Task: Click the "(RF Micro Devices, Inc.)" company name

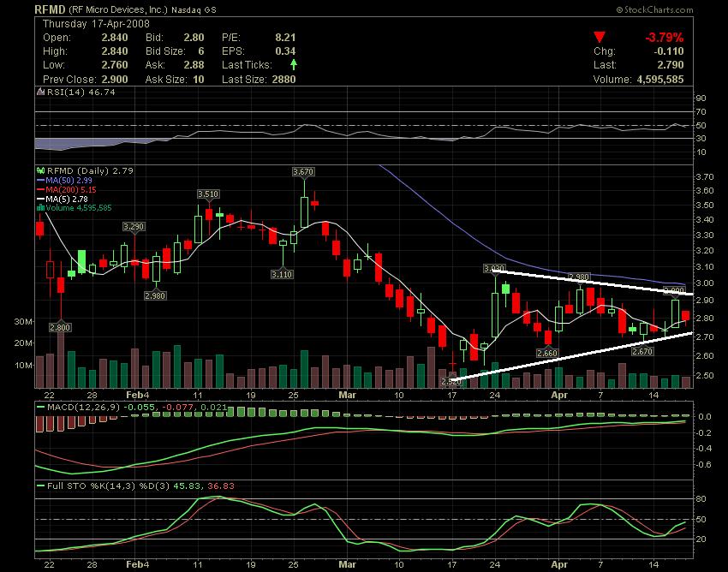Action: pyautogui.click(x=118, y=9)
